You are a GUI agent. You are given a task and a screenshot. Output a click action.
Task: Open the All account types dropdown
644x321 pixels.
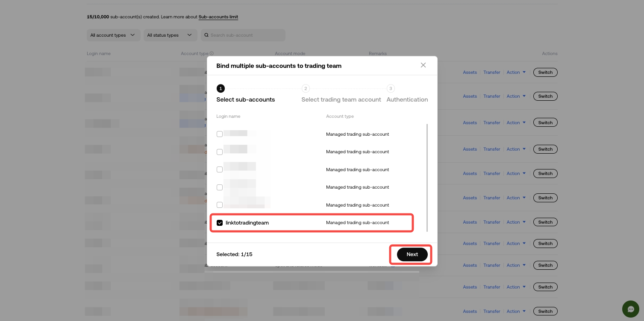(x=113, y=35)
